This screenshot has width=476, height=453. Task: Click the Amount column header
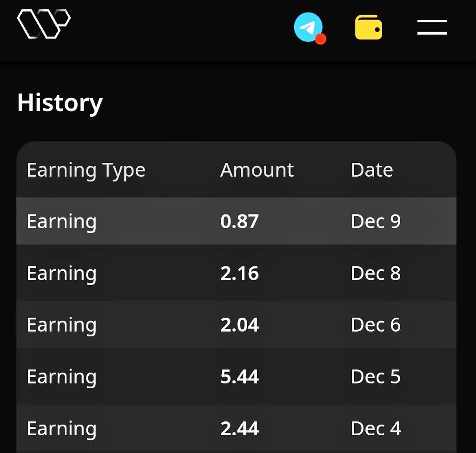pos(257,170)
